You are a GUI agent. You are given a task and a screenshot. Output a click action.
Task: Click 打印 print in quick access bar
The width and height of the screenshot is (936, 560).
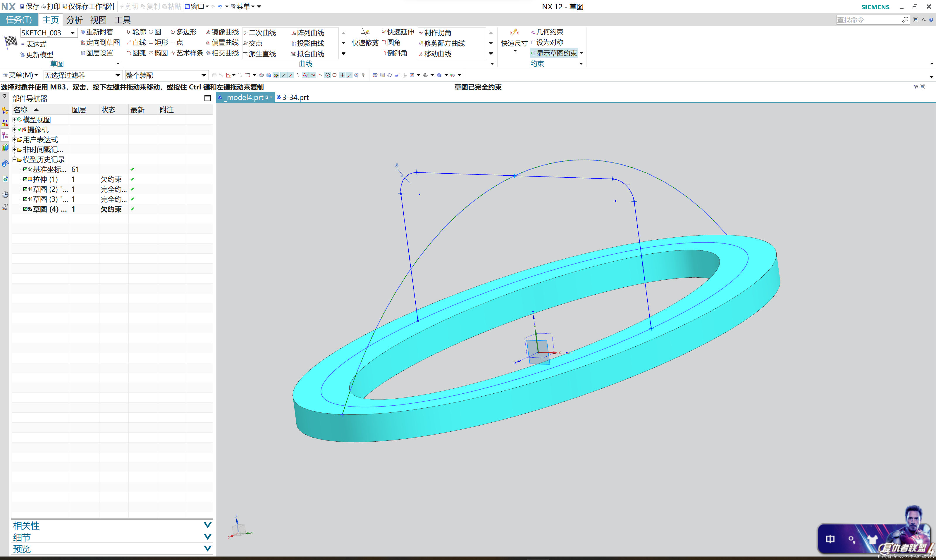coord(51,6)
